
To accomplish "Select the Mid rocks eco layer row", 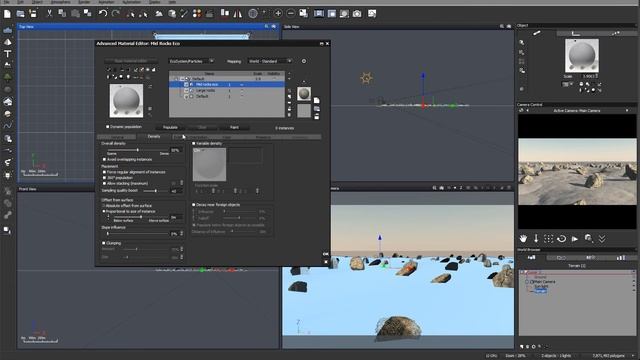I will click(x=227, y=84).
